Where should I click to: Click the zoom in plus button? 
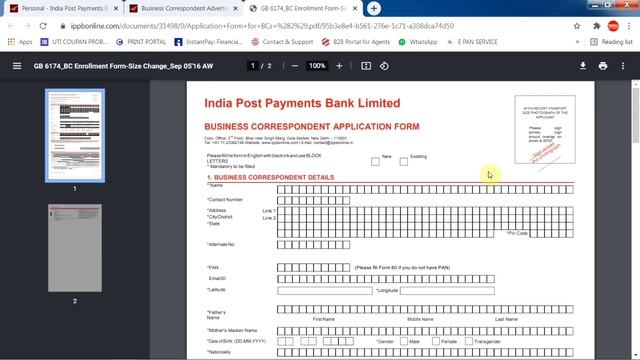tap(339, 66)
